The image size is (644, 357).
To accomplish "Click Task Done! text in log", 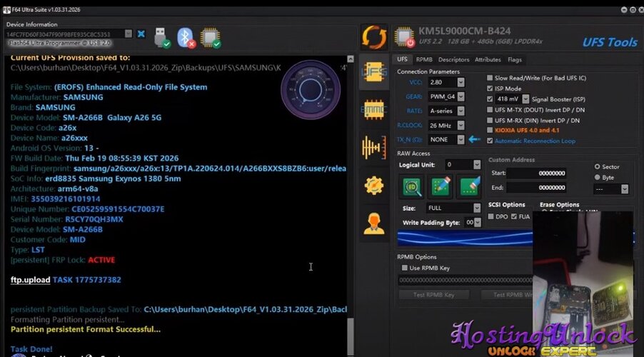I will coord(31,349).
